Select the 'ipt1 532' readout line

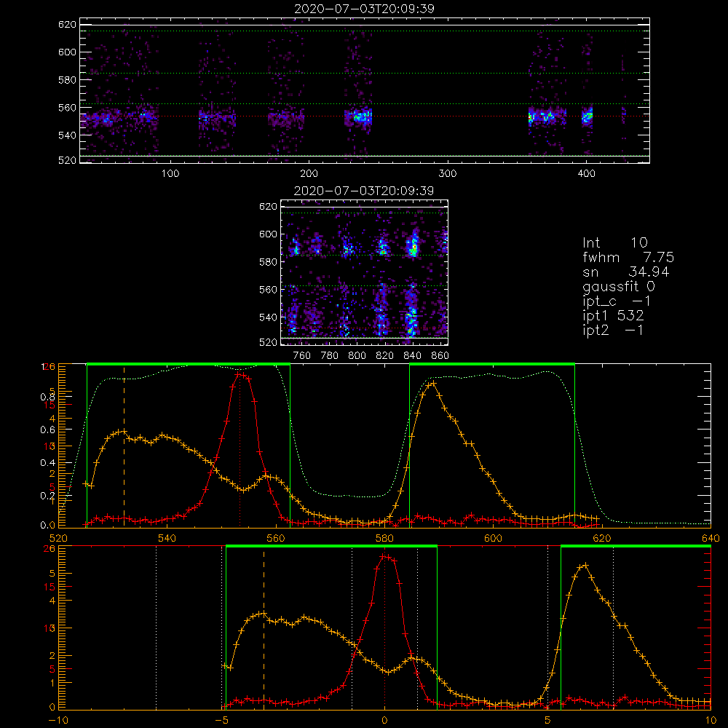[x=613, y=316]
